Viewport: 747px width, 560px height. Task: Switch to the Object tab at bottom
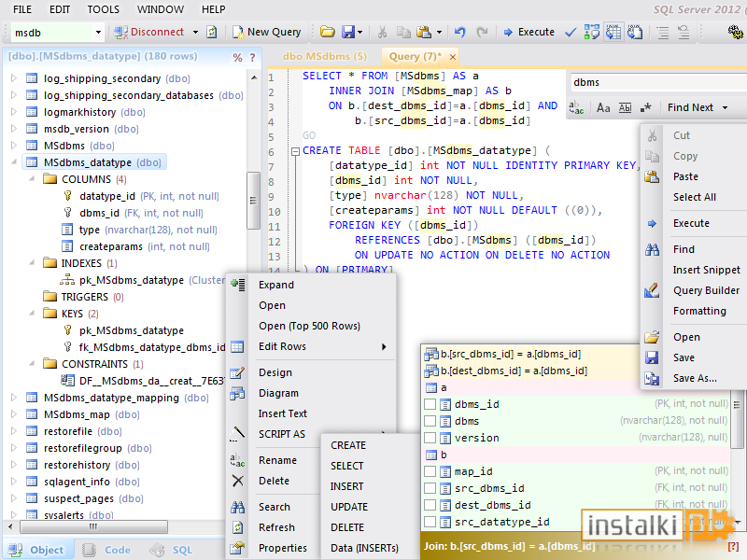(x=36, y=550)
